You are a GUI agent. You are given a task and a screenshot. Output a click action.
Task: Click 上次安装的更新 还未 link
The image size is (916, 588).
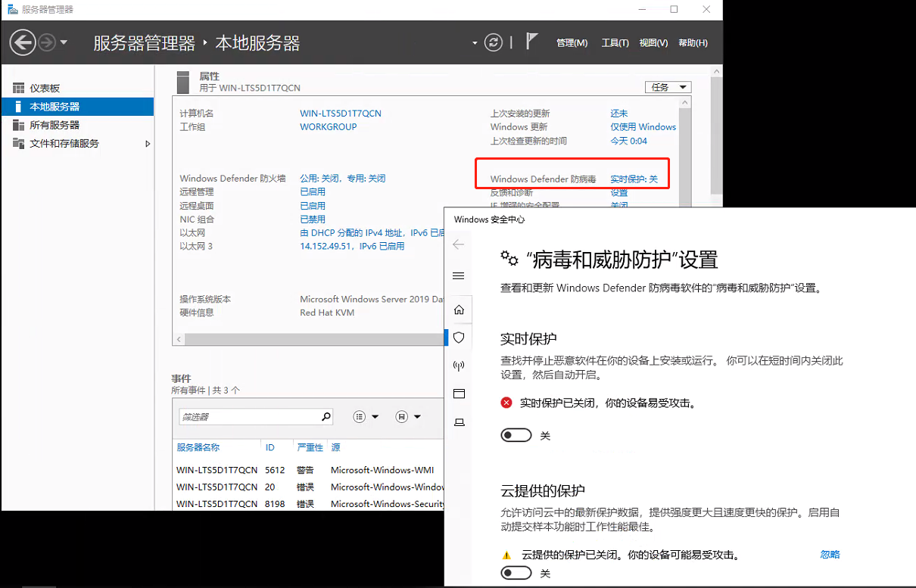(x=619, y=114)
